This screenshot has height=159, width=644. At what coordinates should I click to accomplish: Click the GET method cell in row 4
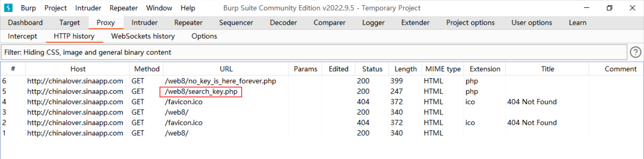[x=138, y=102]
